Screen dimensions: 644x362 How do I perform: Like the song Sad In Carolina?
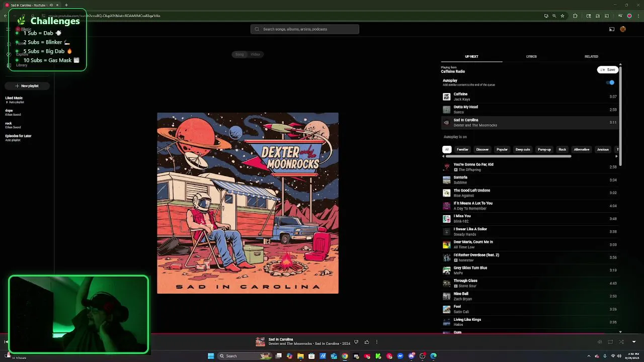coord(367,342)
